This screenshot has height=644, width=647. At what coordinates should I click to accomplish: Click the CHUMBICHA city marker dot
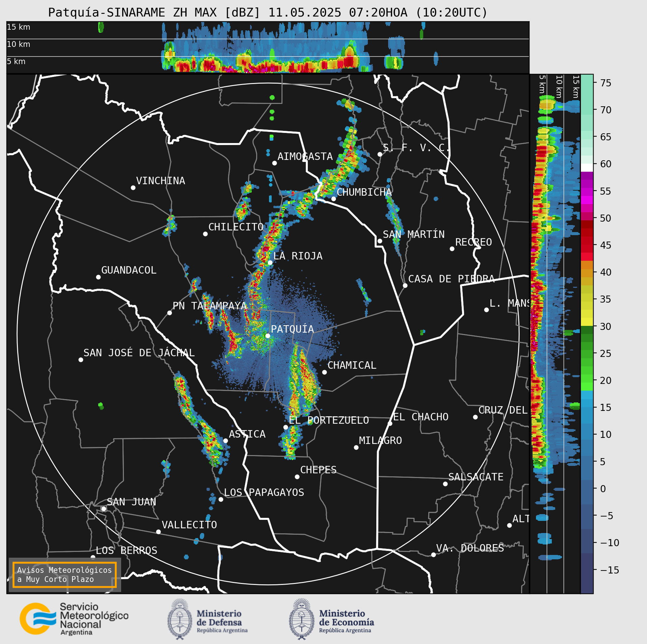[x=333, y=199]
